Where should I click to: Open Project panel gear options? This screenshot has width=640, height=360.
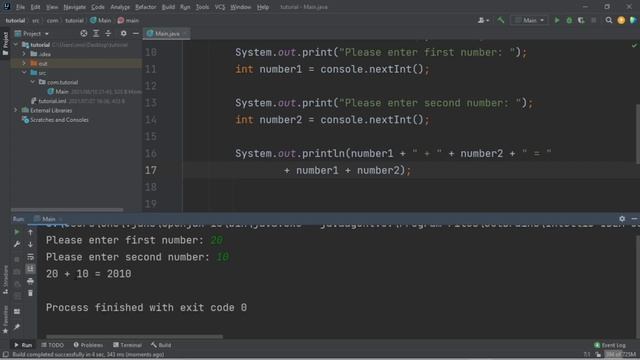coord(123,33)
